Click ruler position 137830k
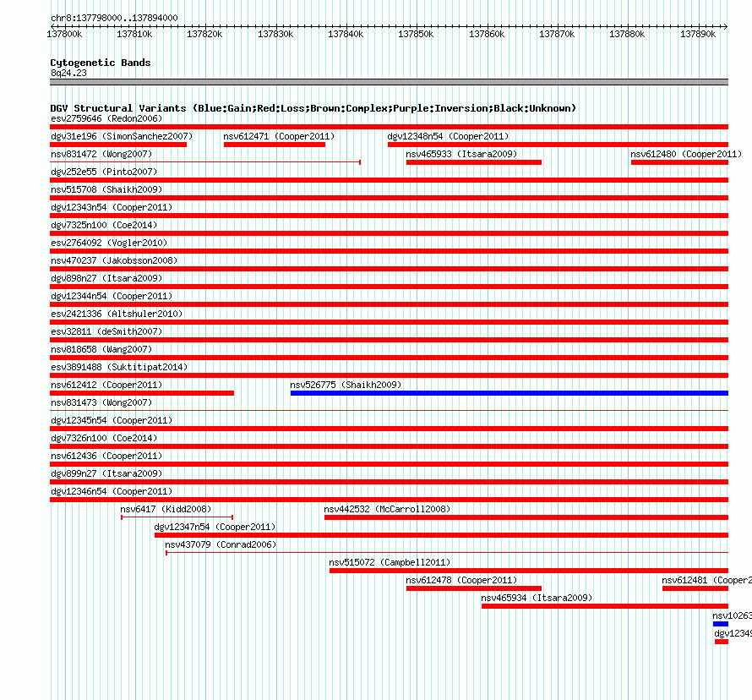This screenshot has width=752, height=700. [x=275, y=34]
